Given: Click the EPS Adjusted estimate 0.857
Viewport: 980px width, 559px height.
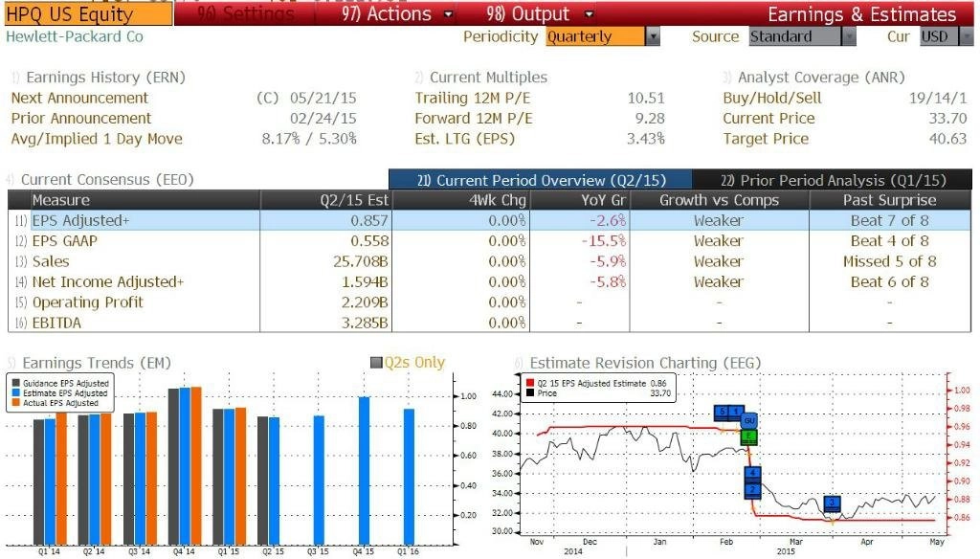Looking at the screenshot, I should [369, 221].
